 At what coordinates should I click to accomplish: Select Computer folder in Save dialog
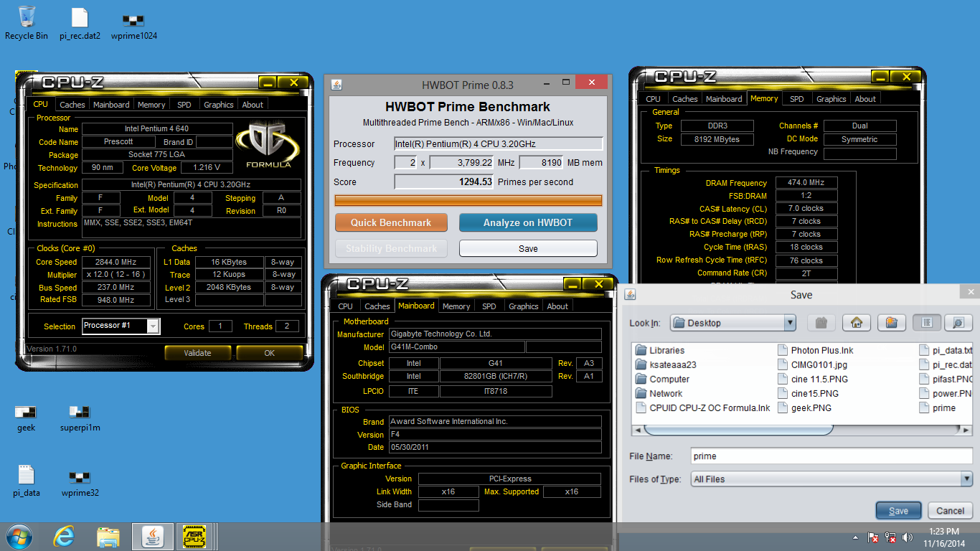coord(662,379)
